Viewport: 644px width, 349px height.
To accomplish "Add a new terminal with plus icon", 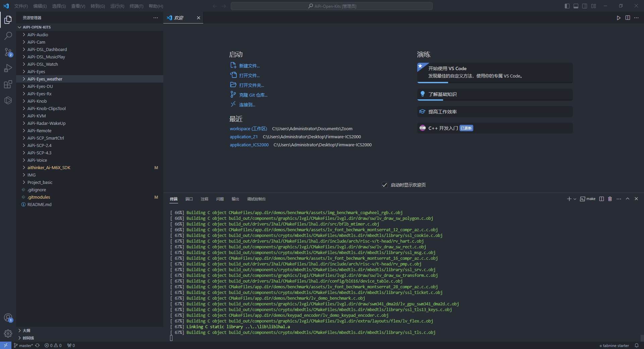I will coord(569,199).
